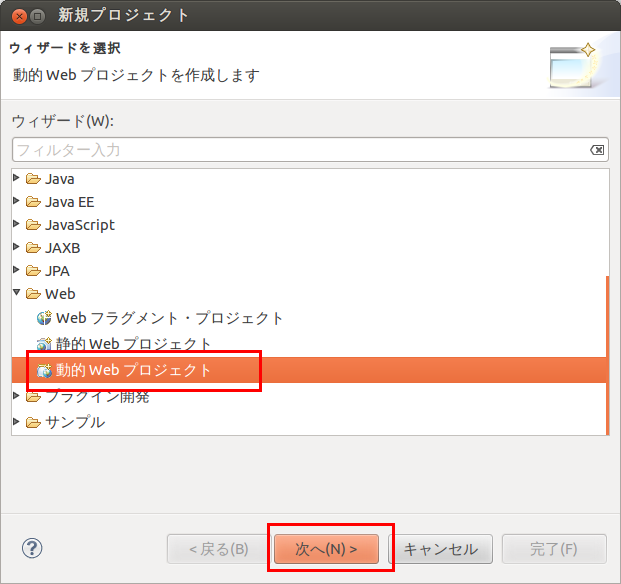Select the Java EE label

70,202
